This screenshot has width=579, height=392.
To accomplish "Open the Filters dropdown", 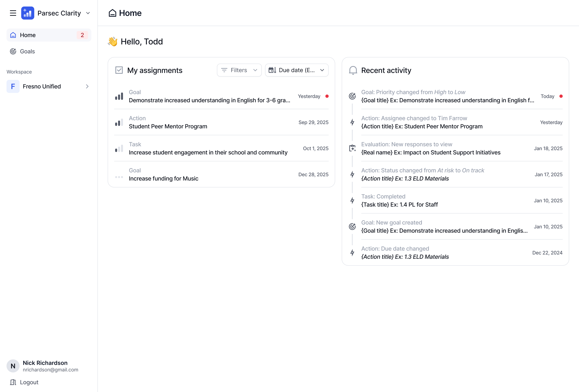I will [239, 70].
